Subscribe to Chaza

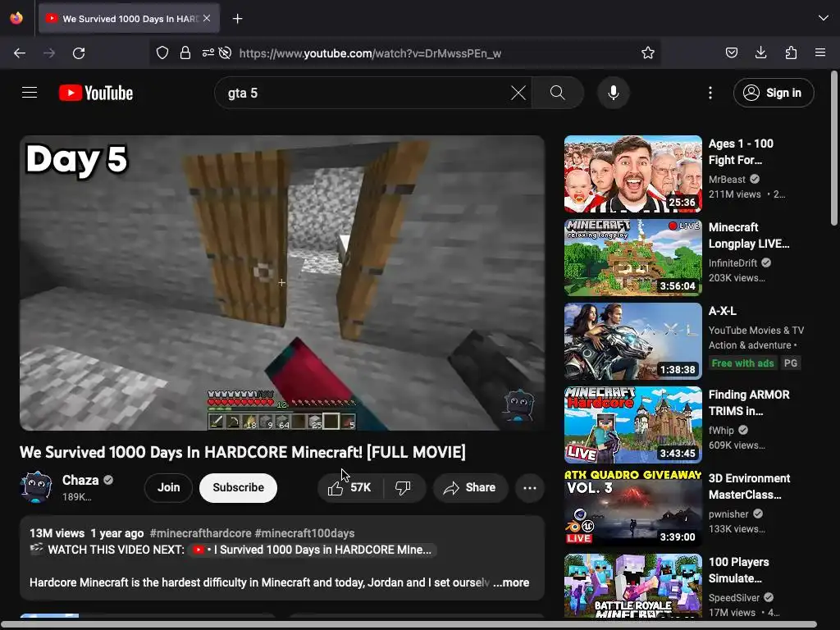coord(239,487)
